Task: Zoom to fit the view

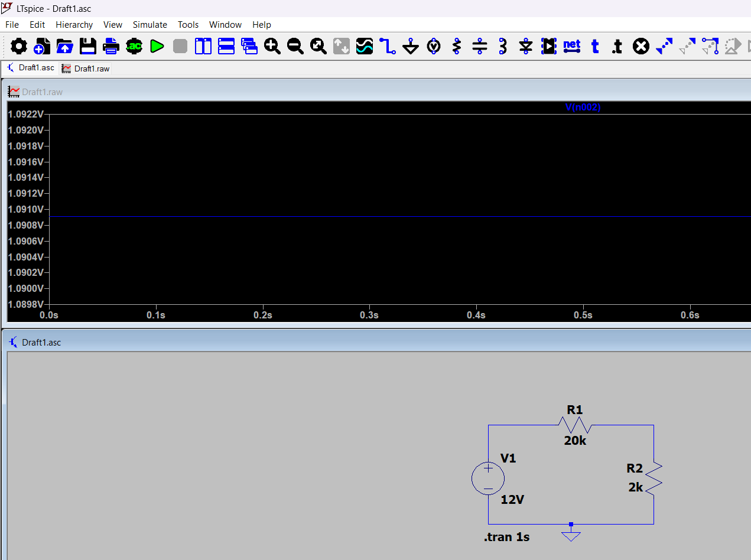Action: point(318,46)
